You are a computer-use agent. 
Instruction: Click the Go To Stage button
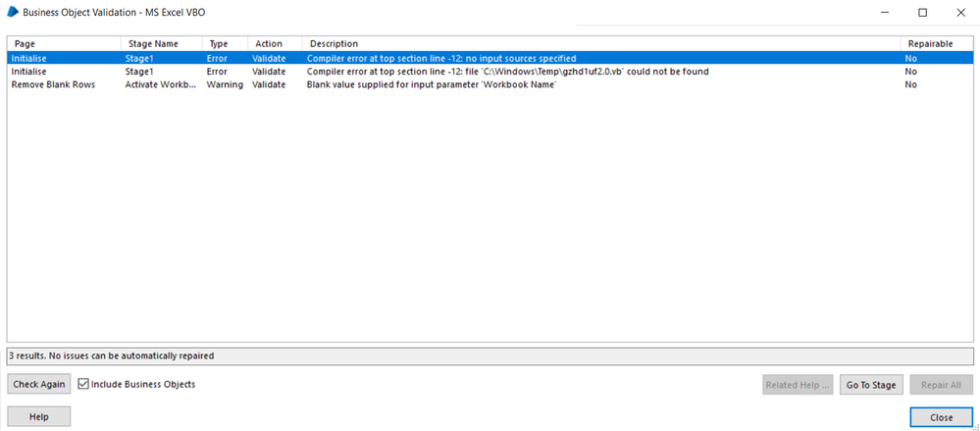tap(871, 385)
